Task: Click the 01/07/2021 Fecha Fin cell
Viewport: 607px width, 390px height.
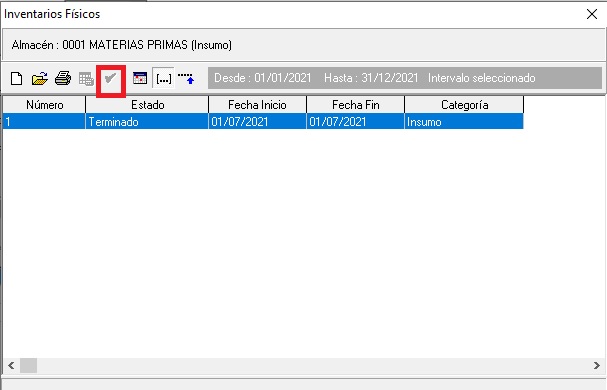Action: click(x=355, y=122)
